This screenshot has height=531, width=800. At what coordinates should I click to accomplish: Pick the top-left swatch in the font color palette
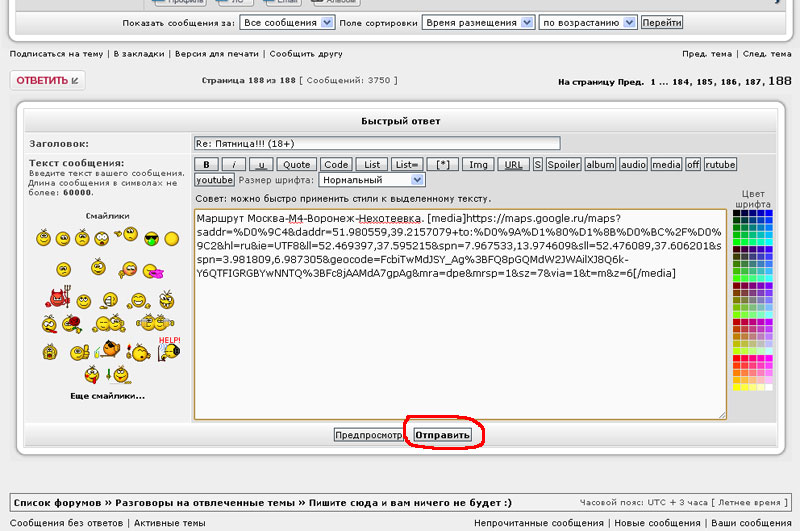coord(736,213)
